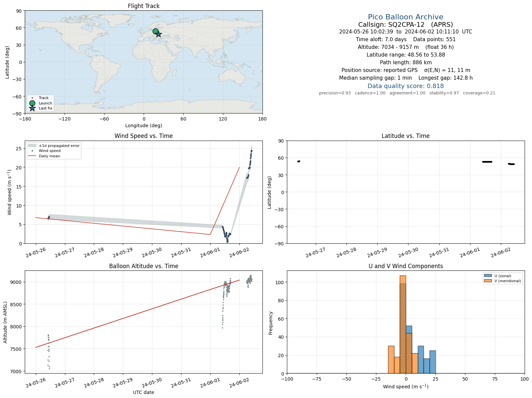Click the "Latitude vs. Time" title
532x398 pixels.
click(x=405, y=136)
